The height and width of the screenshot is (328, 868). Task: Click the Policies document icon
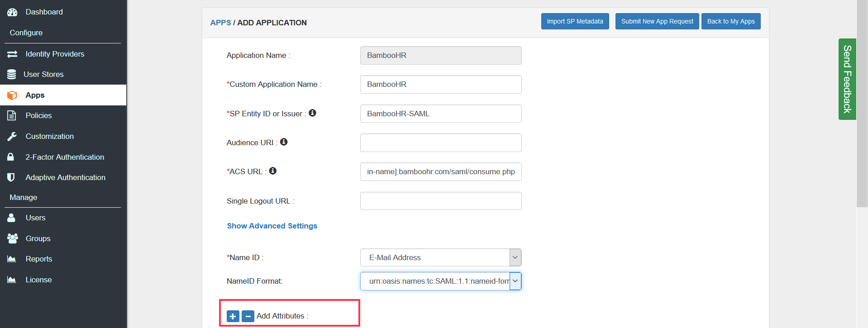click(x=12, y=115)
